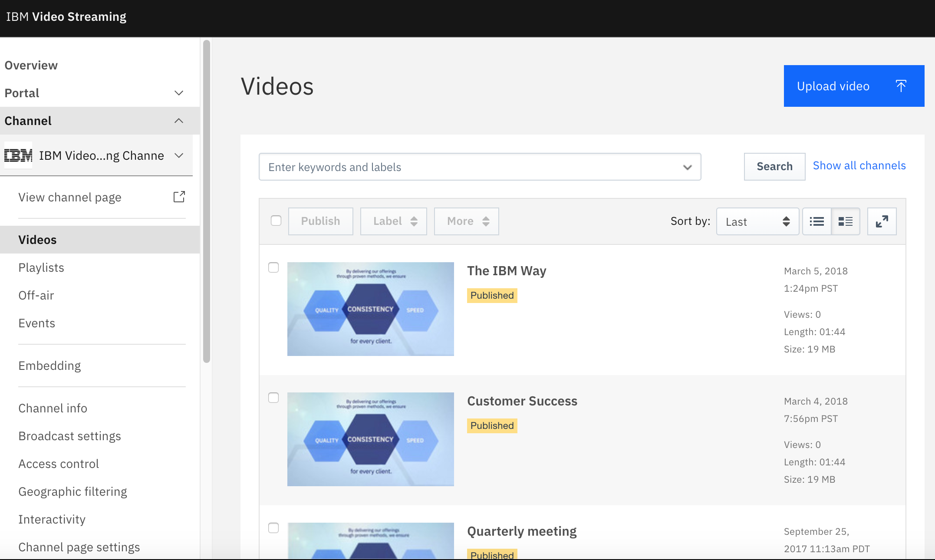This screenshot has height=560, width=935.
Task: Check the box for Quarterly meeting
Action: point(273,528)
